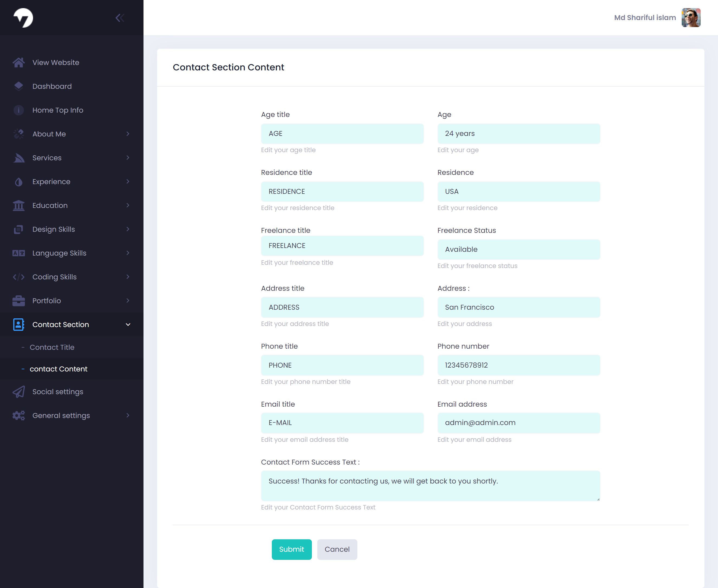This screenshot has width=718, height=588.
Task: Click the Language Skills translate icon
Action: click(19, 253)
